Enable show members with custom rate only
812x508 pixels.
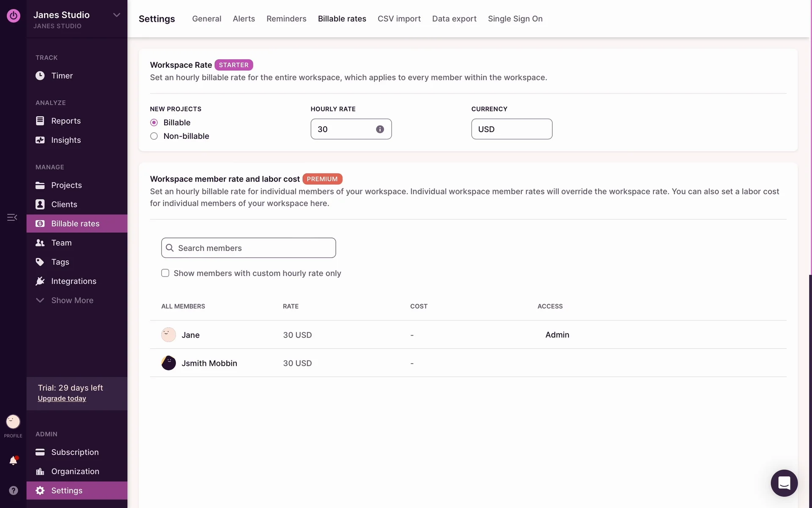[x=165, y=273]
